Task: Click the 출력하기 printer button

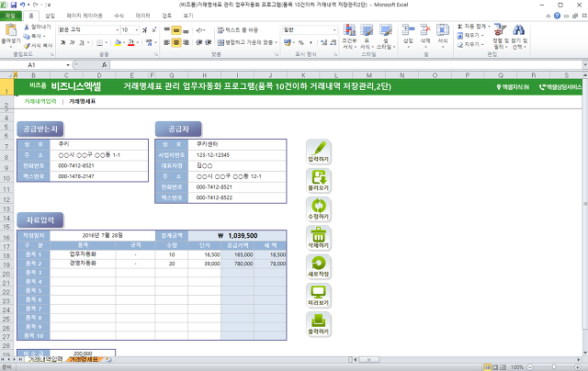Action: [x=319, y=324]
